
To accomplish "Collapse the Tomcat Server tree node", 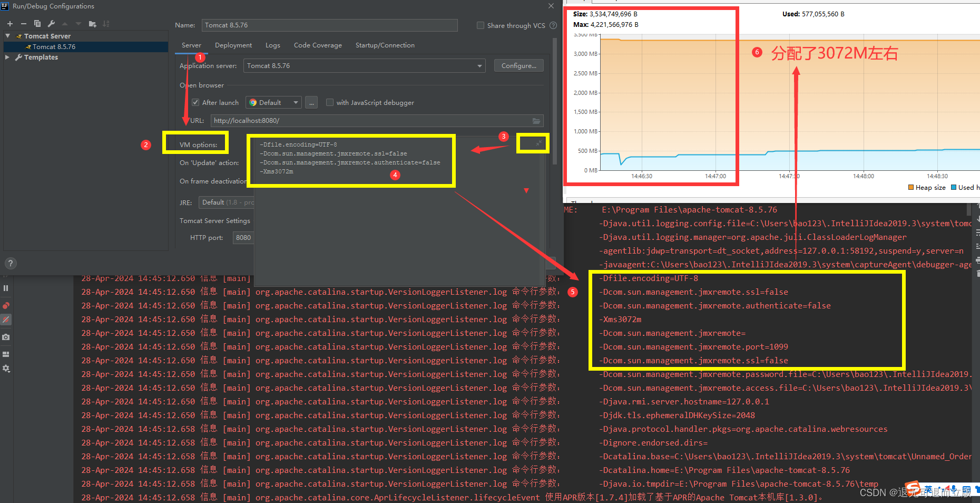I will click(x=7, y=36).
